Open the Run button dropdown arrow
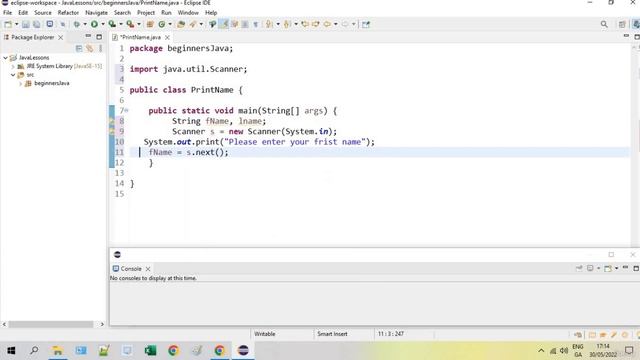640x360 pixels. click(x=102, y=24)
